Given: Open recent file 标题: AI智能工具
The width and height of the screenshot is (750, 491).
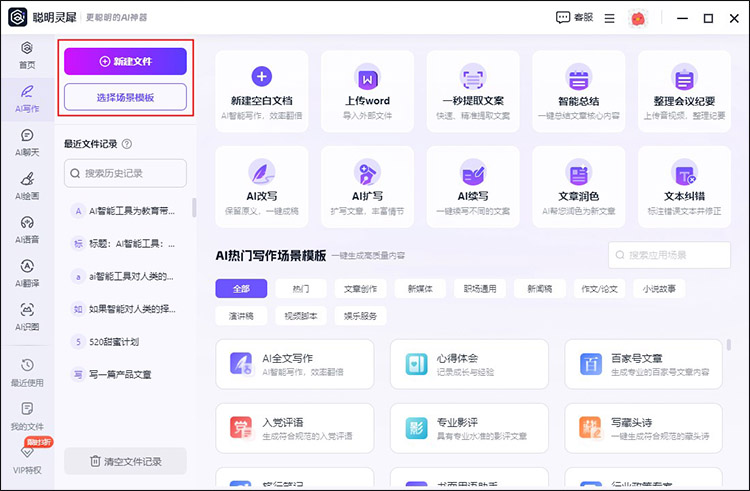Looking at the screenshot, I should pos(125,243).
